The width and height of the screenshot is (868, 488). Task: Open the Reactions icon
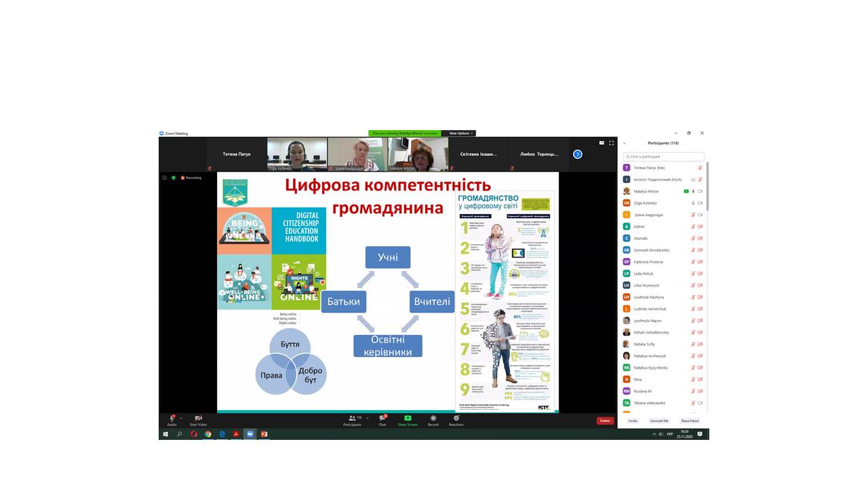(x=456, y=418)
